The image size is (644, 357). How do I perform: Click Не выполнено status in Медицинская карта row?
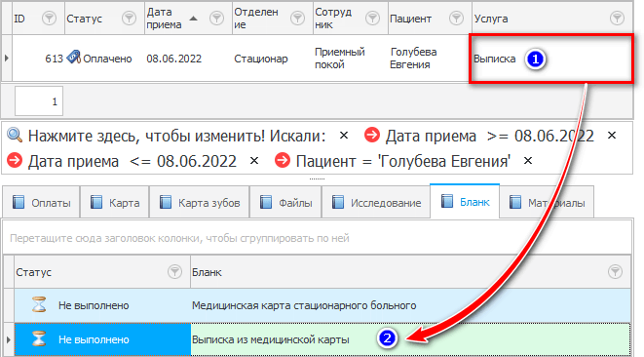[x=94, y=305]
